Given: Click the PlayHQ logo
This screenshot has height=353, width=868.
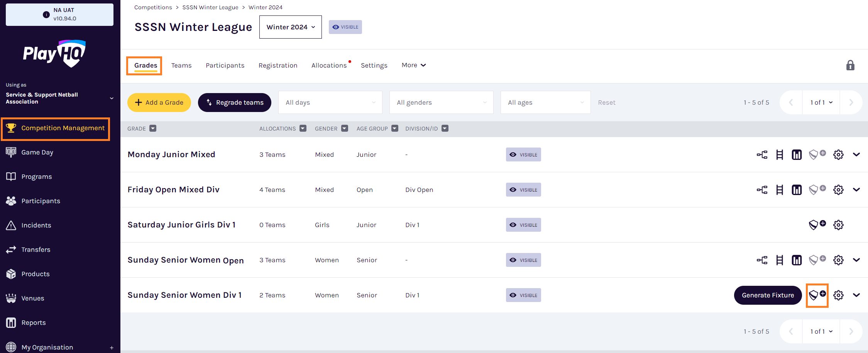Looking at the screenshot, I should click(54, 53).
